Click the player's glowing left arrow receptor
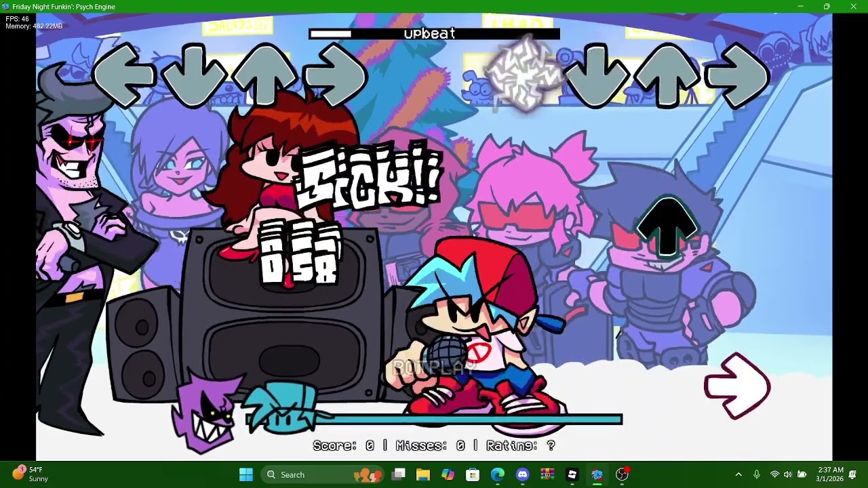The image size is (868, 488). (x=526, y=75)
